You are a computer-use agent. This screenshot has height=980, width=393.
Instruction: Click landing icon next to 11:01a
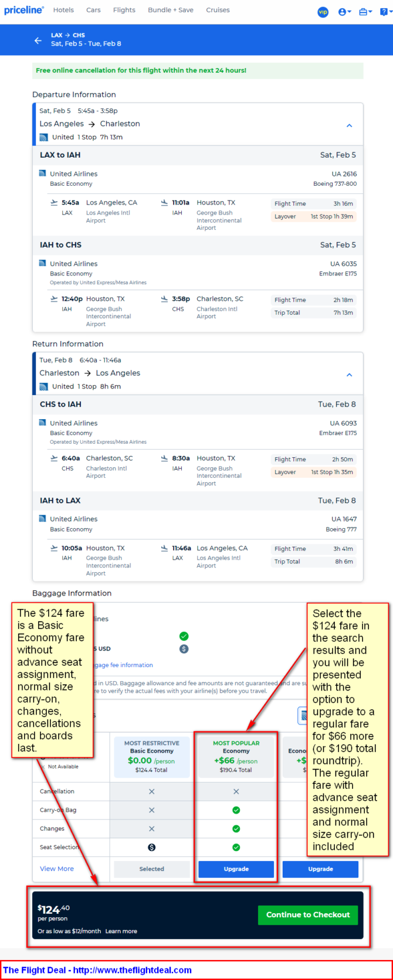pyautogui.click(x=164, y=202)
